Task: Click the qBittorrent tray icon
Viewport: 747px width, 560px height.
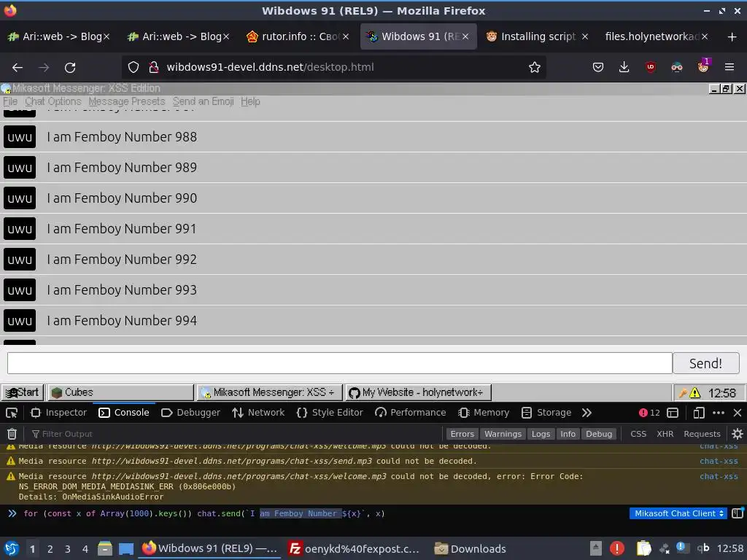Action: pyautogui.click(x=703, y=548)
